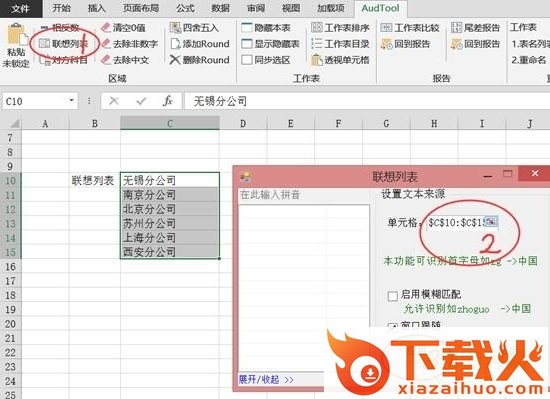Expand the Name Box dropdown arrow
The image size is (550, 399).
click(x=72, y=101)
